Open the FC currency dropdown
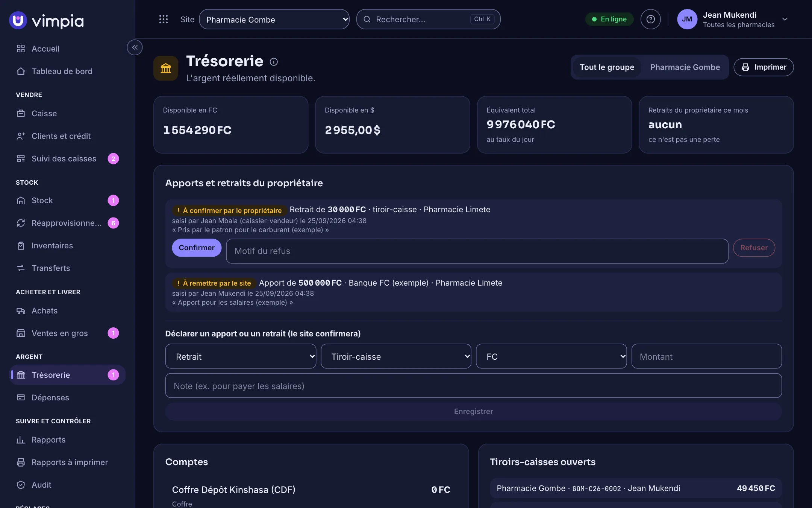The width and height of the screenshot is (812, 508). click(551, 356)
